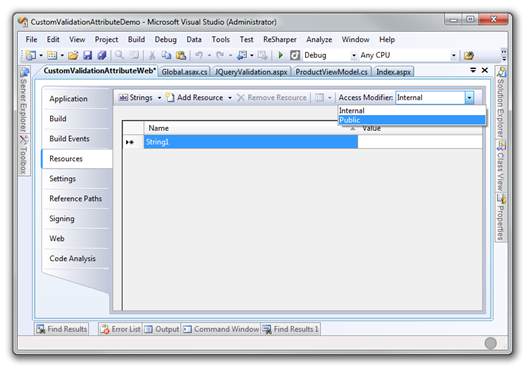This screenshot has height=370, width=528.
Task: Open the Properties side panel
Action: [501, 217]
